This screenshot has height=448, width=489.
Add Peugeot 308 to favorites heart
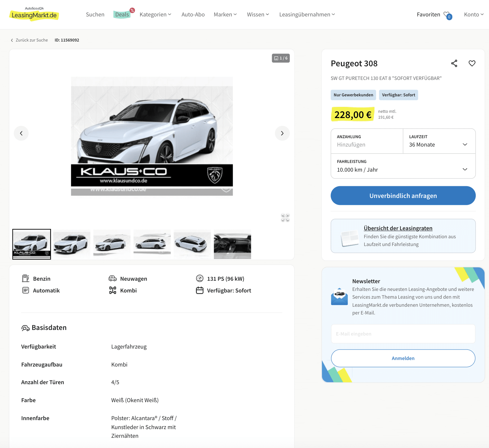pos(472,64)
